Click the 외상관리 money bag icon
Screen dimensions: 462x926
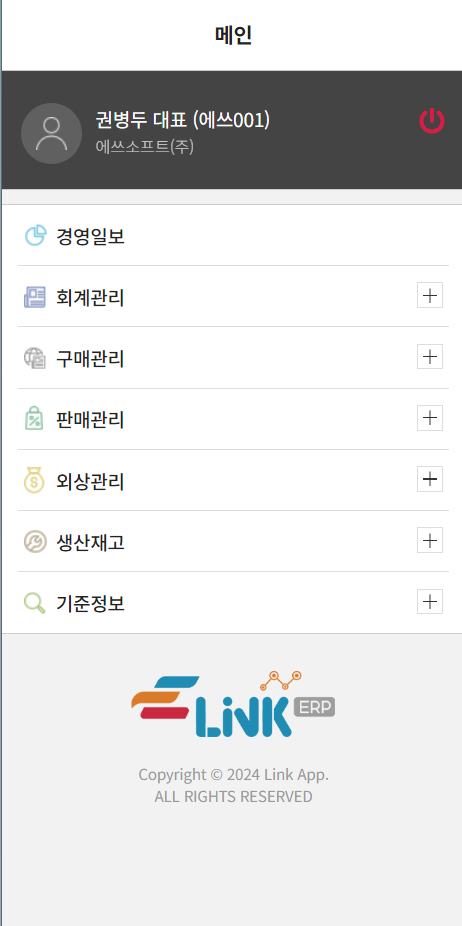coord(35,481)
